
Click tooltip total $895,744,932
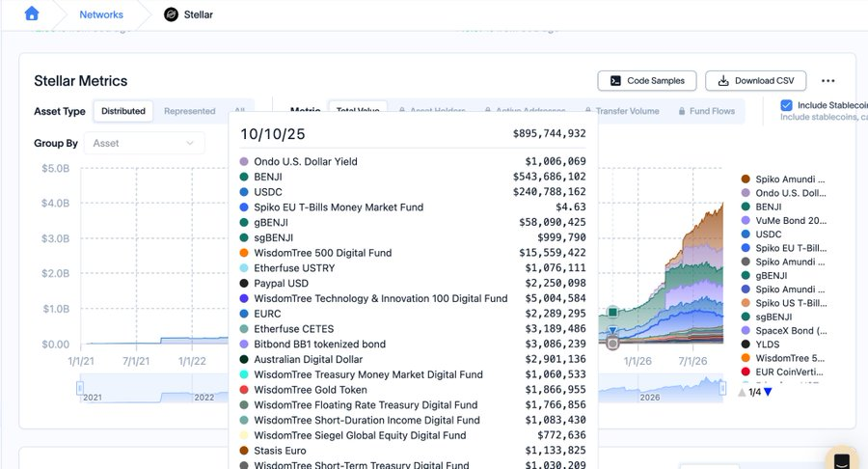click(549, 133)
